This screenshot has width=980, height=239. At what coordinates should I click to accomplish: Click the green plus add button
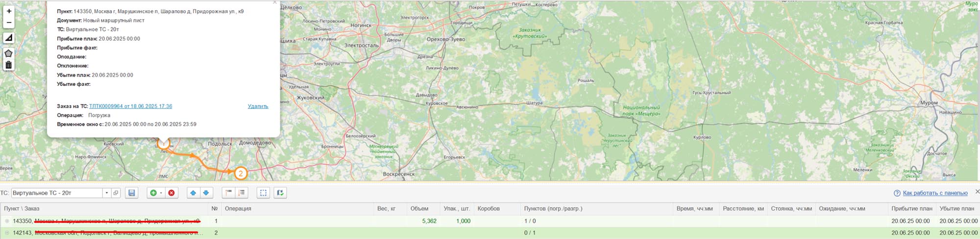153,193
